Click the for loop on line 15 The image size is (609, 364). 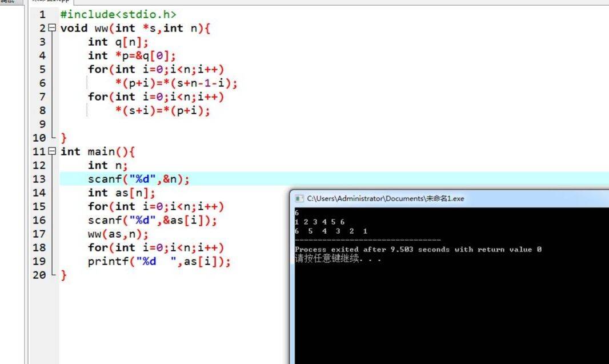click(156, 206)
